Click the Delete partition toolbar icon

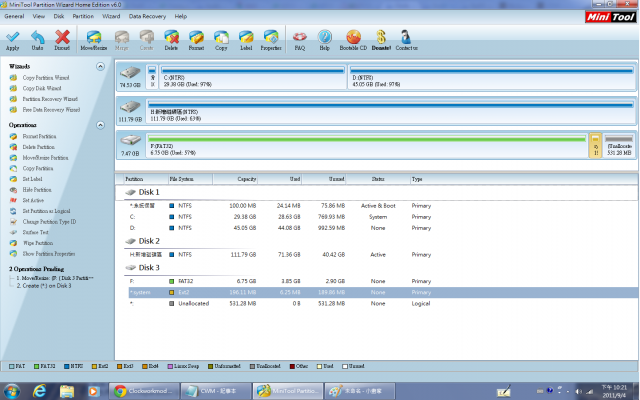pyautogui.click(x=171, y=40)
